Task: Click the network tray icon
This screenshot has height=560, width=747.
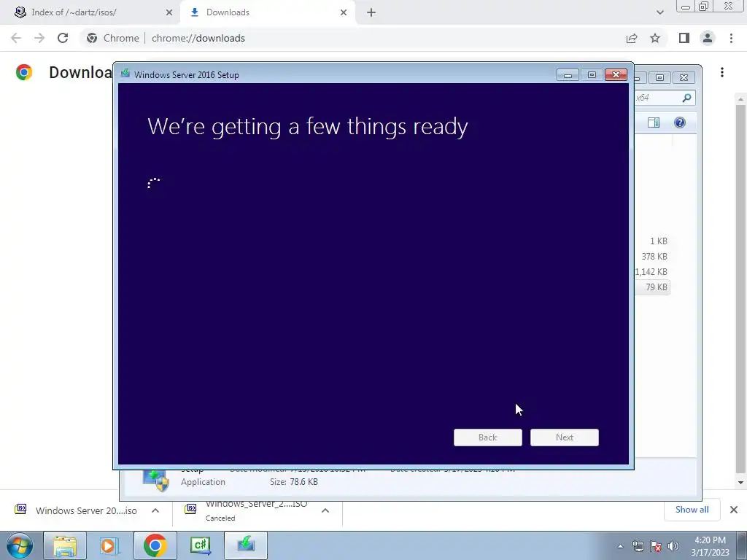Action: point(638,546)
